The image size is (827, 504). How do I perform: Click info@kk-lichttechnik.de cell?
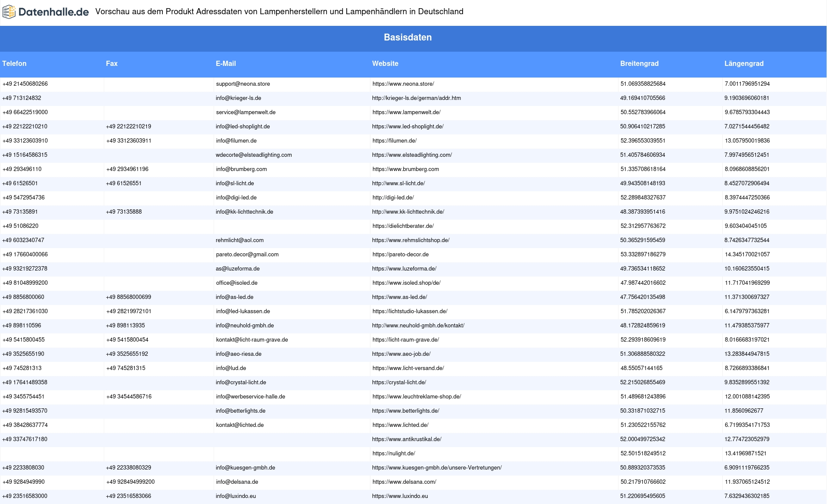244,212
